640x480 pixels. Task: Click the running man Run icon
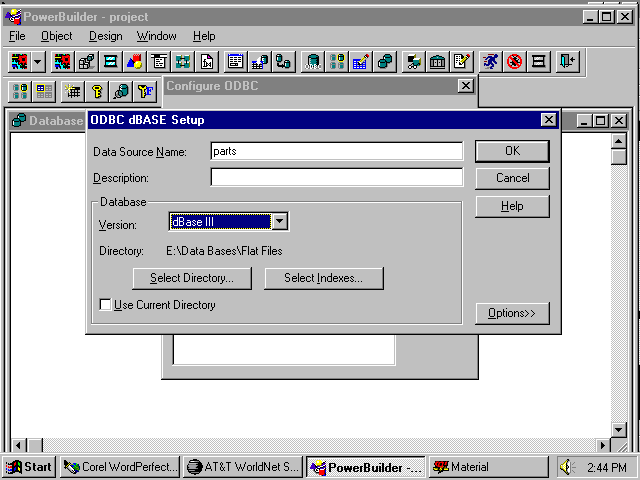(491, 62)
